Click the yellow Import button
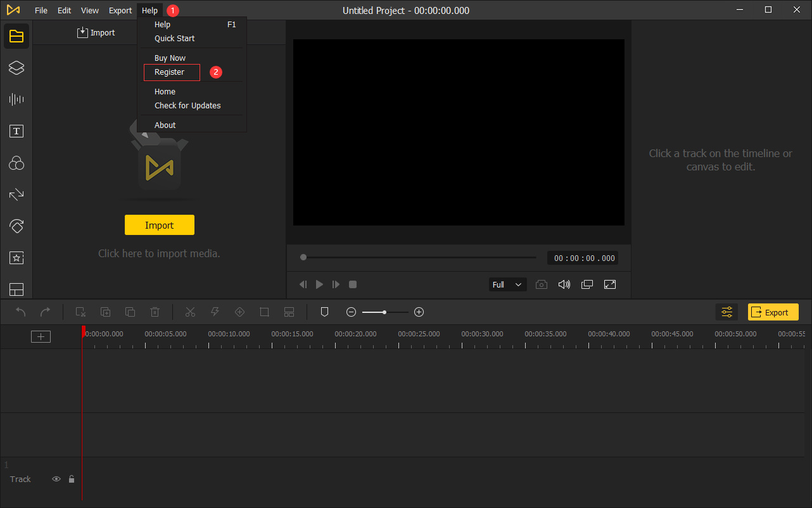The image size is (812, 508). [159, 225]
